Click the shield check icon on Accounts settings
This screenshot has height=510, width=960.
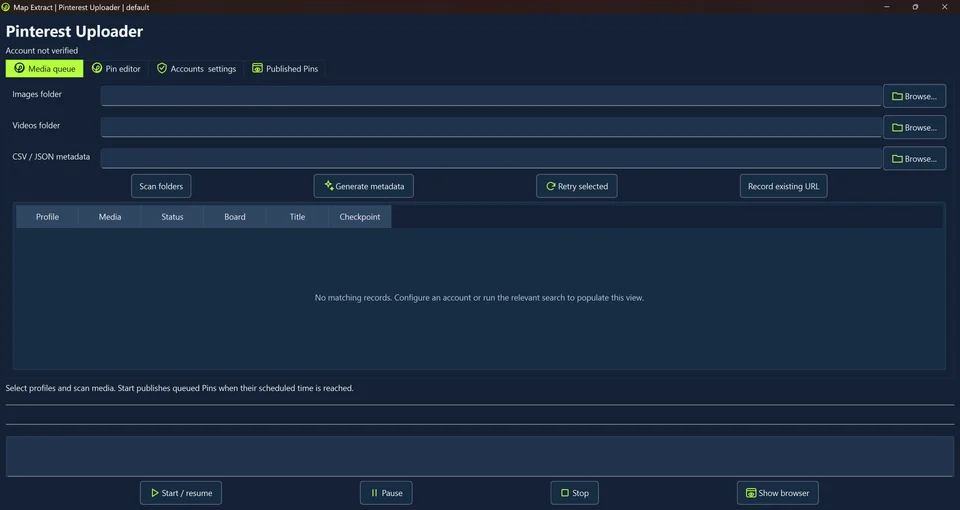tap(162, 68)
